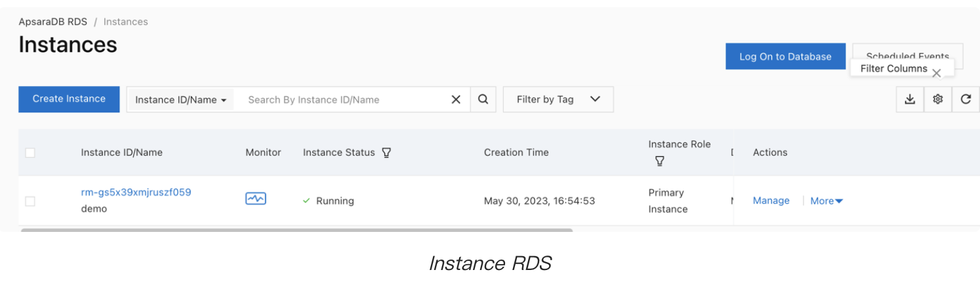Go to ApsaraDB RDS breadcrumb

click(52, 22)
